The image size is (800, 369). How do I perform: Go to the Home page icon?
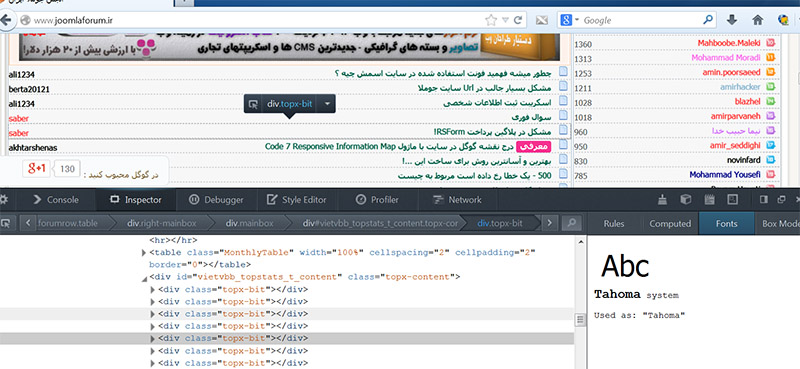758,20
